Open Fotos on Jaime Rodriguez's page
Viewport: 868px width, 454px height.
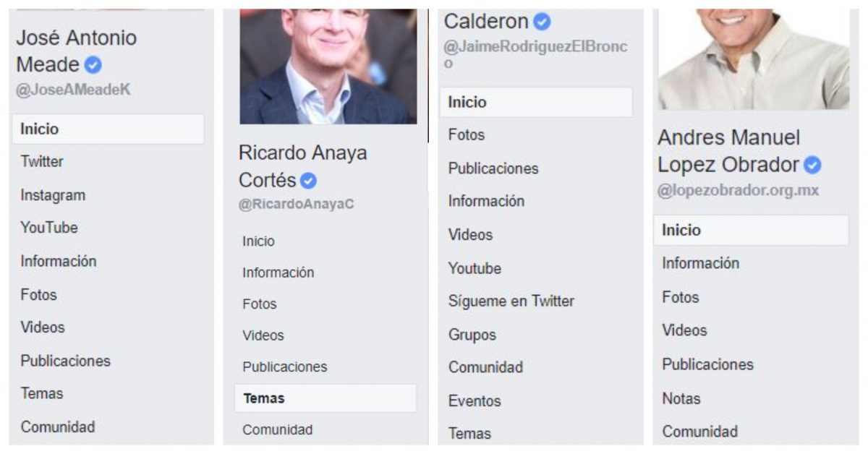tap(467, 135)
